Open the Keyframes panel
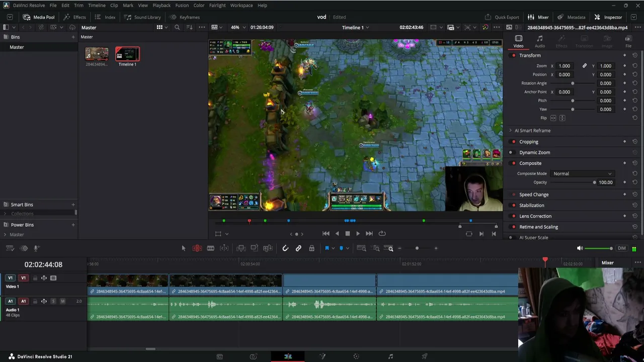 pos(185,17)
